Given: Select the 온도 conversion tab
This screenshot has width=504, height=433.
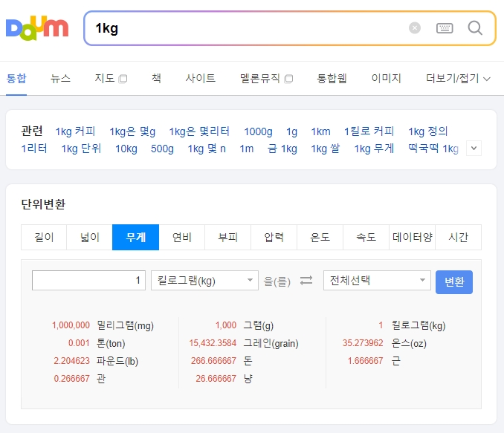Looking at the screenshot, I should tap(320, 237).
